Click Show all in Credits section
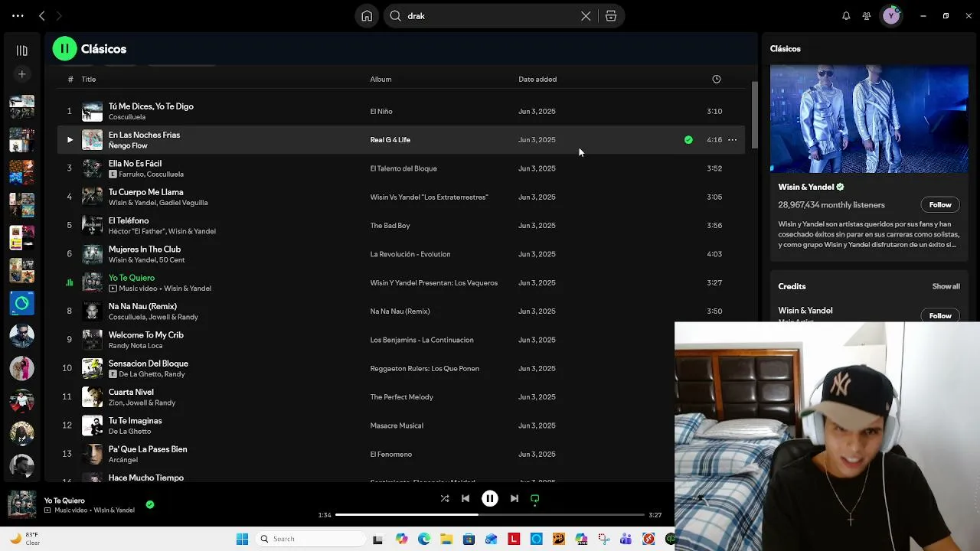 point(946,286)
